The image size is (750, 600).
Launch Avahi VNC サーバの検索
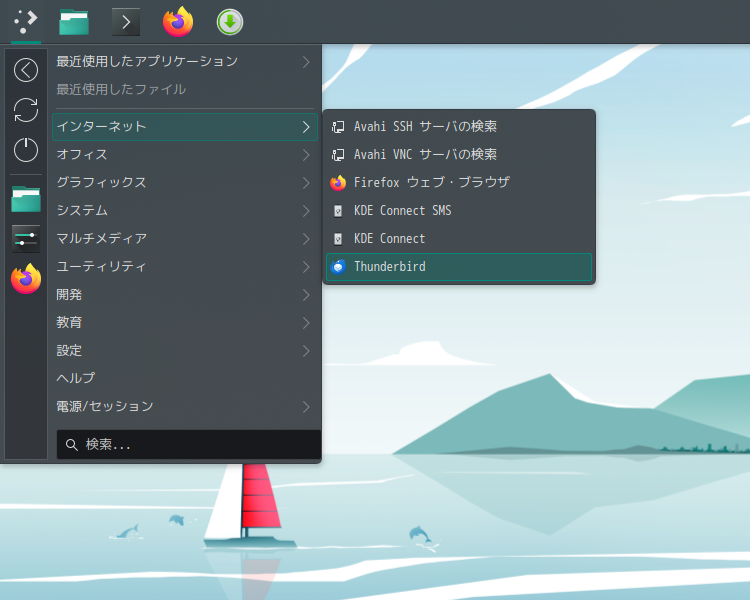[x=459, y=155]
